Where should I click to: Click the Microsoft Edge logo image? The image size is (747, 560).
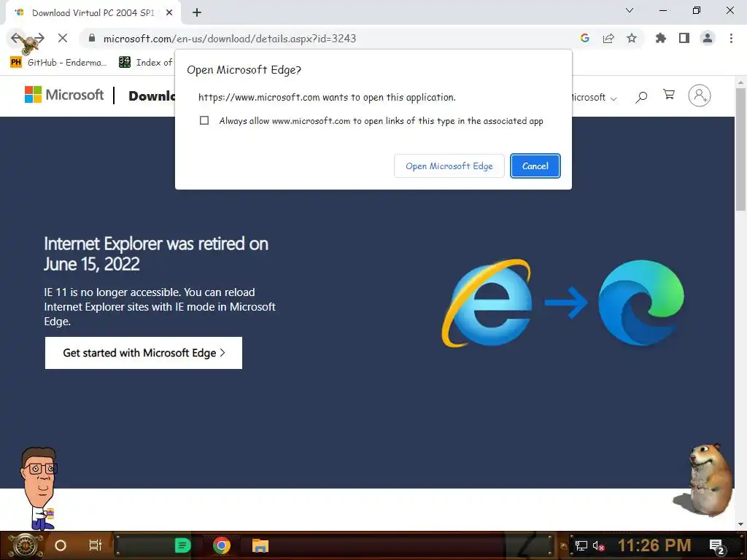pyautogui.click(x=640, y=303)
